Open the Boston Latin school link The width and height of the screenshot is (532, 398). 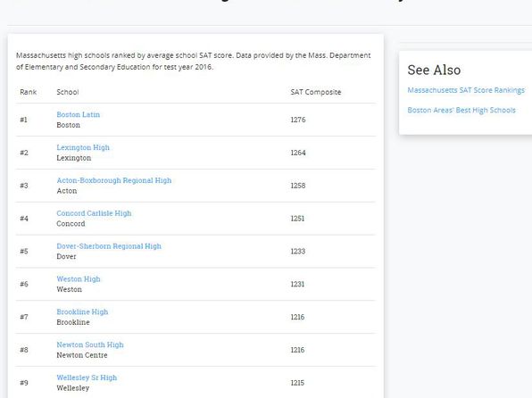point(78,115)
